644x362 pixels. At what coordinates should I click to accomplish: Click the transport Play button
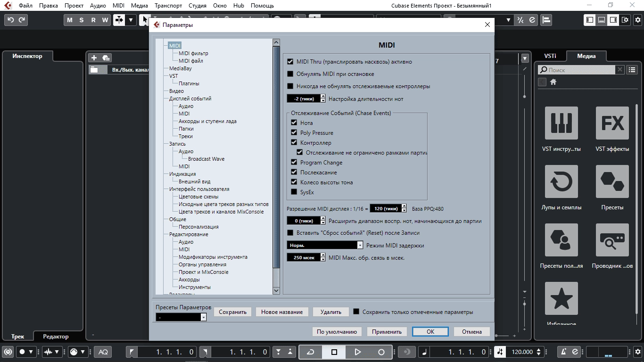click(358, 352)
